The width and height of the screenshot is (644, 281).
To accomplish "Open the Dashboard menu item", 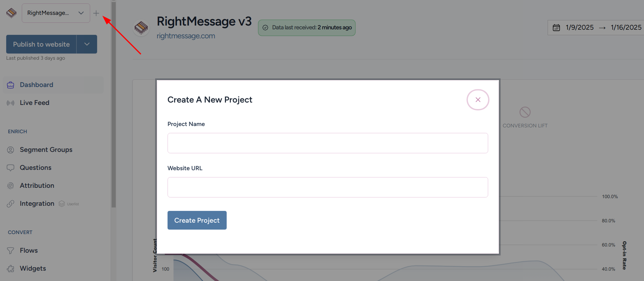I will [53, 85].
